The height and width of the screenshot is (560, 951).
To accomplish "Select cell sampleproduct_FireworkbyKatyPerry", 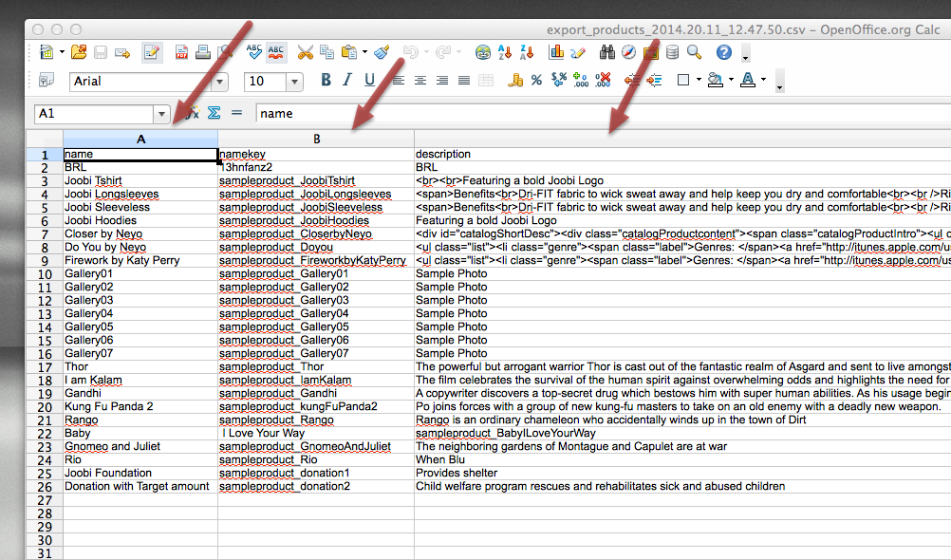I will [317, 260].
